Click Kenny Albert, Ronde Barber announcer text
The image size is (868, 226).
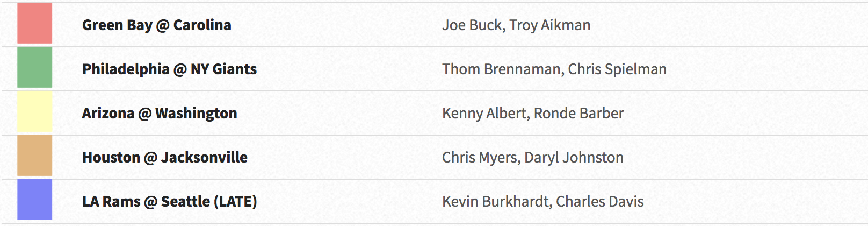tap(533, 114)
